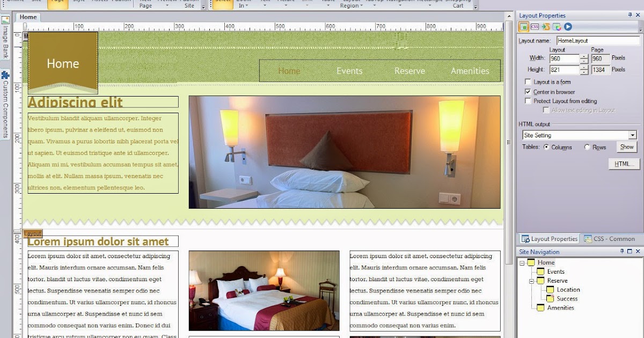Select Events in the page navigation bar
The image size is (644, 338).
tap(349, 71)
